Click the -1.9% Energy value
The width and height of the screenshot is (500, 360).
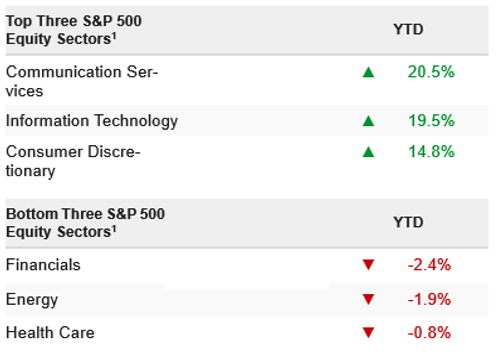coord(429,299)
